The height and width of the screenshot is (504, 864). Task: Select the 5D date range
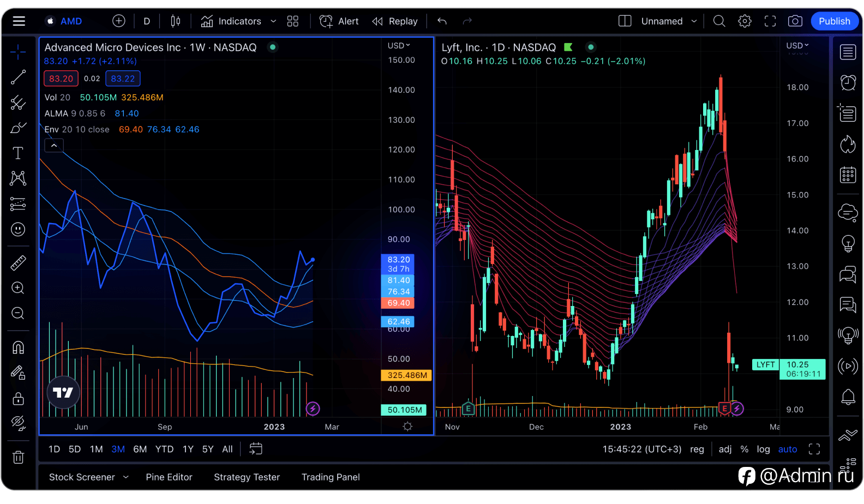point(75,449)
